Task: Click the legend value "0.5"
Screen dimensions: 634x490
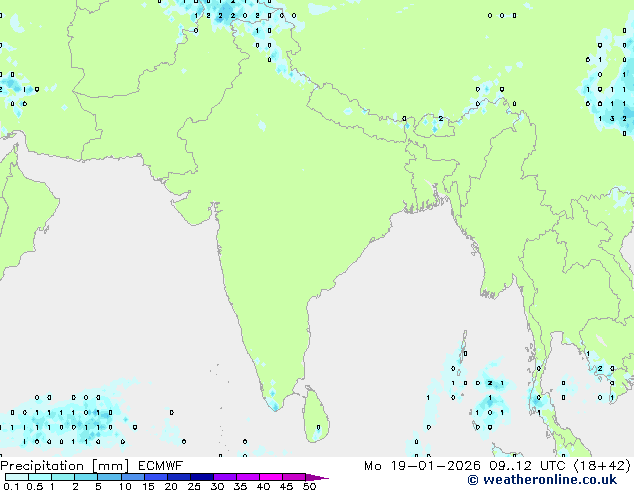Action: (35, 486)
